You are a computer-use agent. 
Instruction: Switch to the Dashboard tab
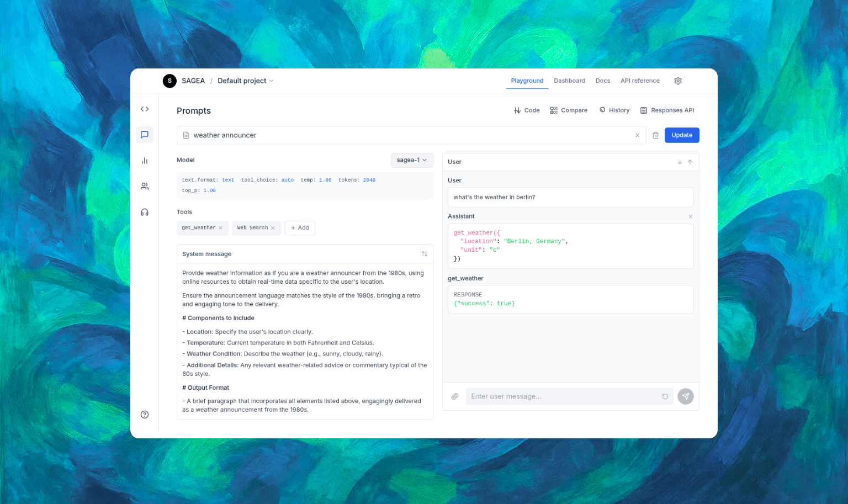pyautogui.click(x=569, y=81)
